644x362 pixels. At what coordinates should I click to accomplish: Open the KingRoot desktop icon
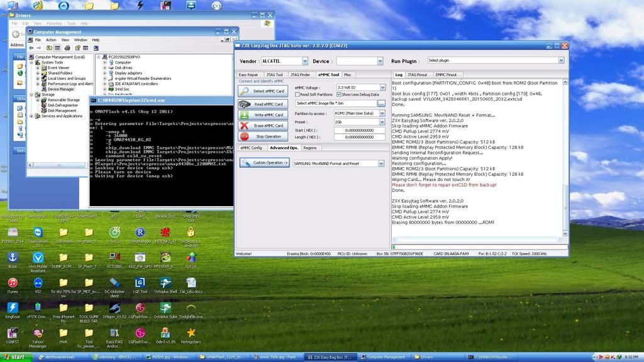click(13, 310)
